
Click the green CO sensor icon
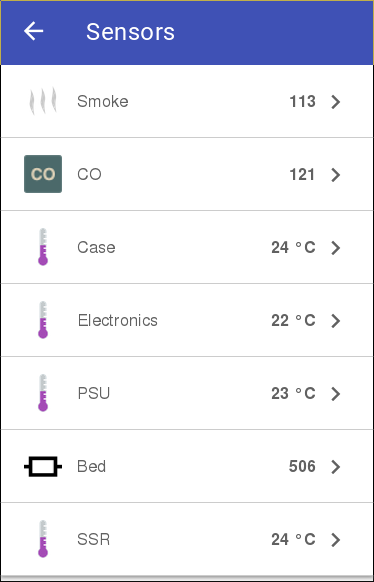pyautogui.click(x=43, y=174)
